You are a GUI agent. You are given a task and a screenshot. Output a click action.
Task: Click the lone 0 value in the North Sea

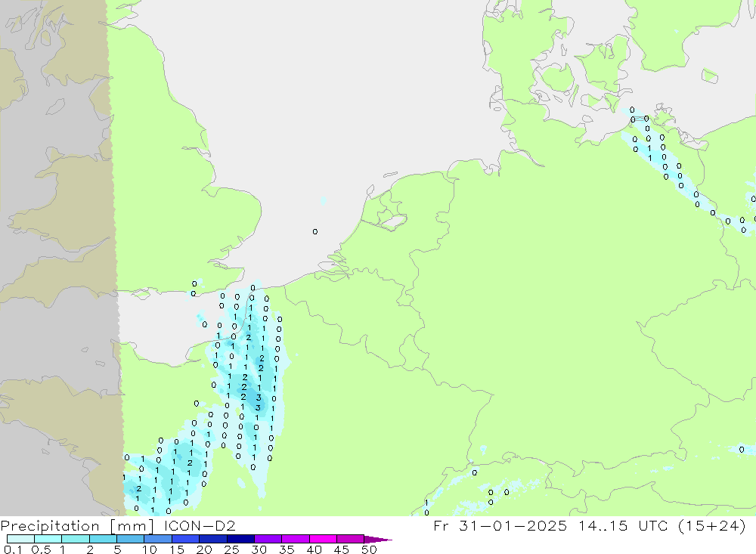pyautogui.click(x=314, y=231)
